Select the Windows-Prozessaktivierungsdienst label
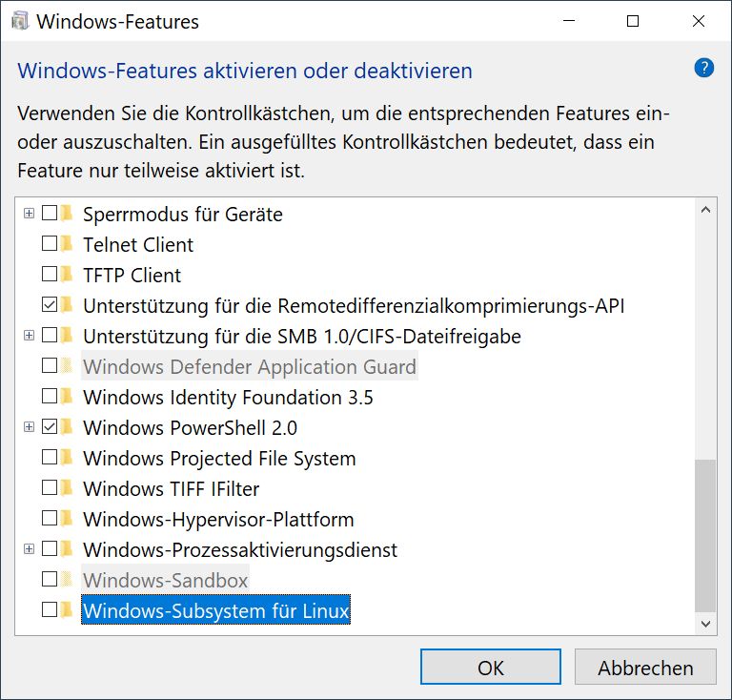The height and width of the screenshot is (700, 732). pyautogui.click(x=240, y=549)
